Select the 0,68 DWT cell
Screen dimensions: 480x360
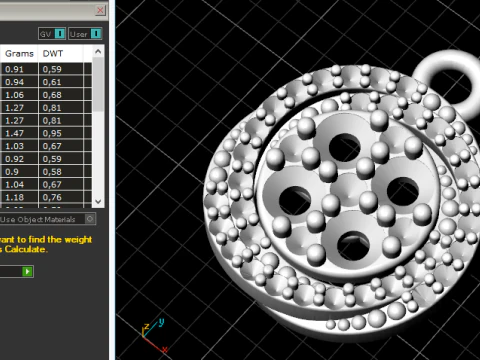coord(61,95)
